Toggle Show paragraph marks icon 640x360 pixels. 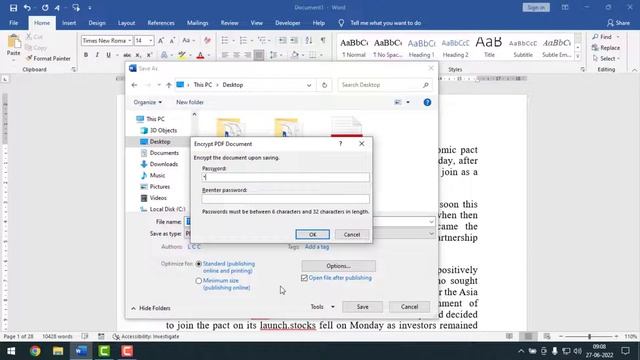point(323,40)
